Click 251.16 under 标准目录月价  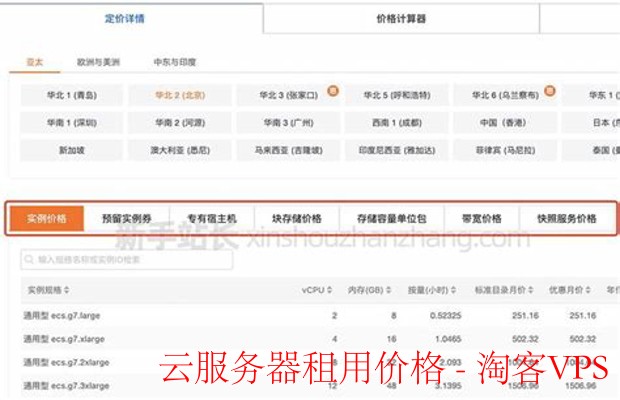tap(525, 315)
